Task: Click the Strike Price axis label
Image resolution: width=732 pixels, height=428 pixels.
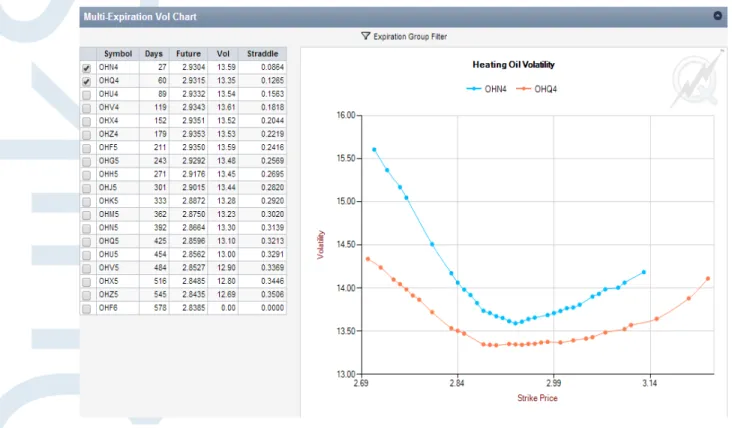Action: click(x=537, y=398)
